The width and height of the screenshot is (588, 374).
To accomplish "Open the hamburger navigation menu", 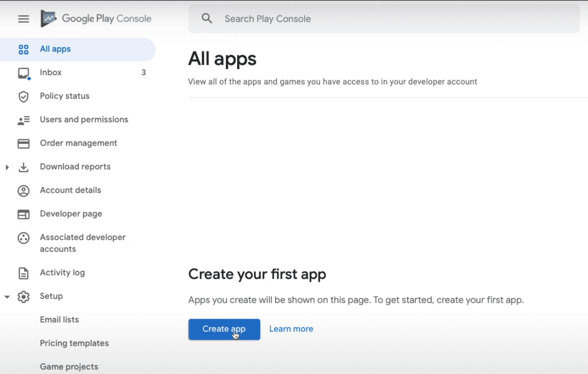I will (x=23, y=19).
